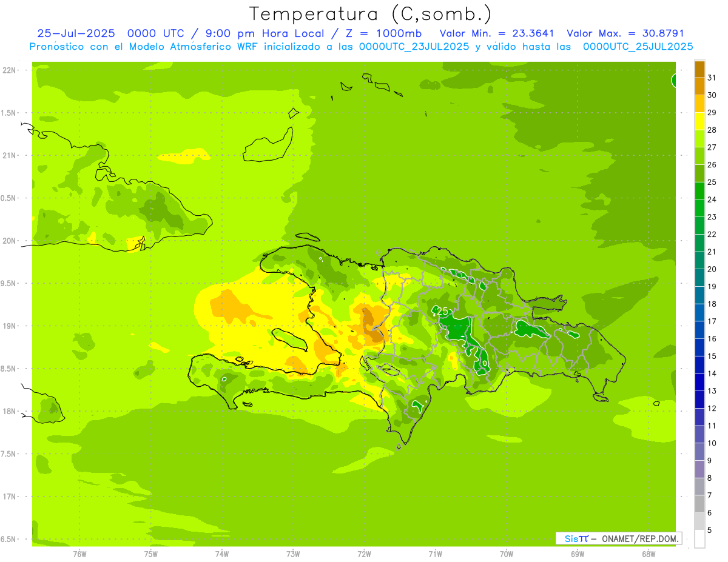Click the legend value "14"
The height and width of the screenshot is (562, 728).
tap(712, 373)
